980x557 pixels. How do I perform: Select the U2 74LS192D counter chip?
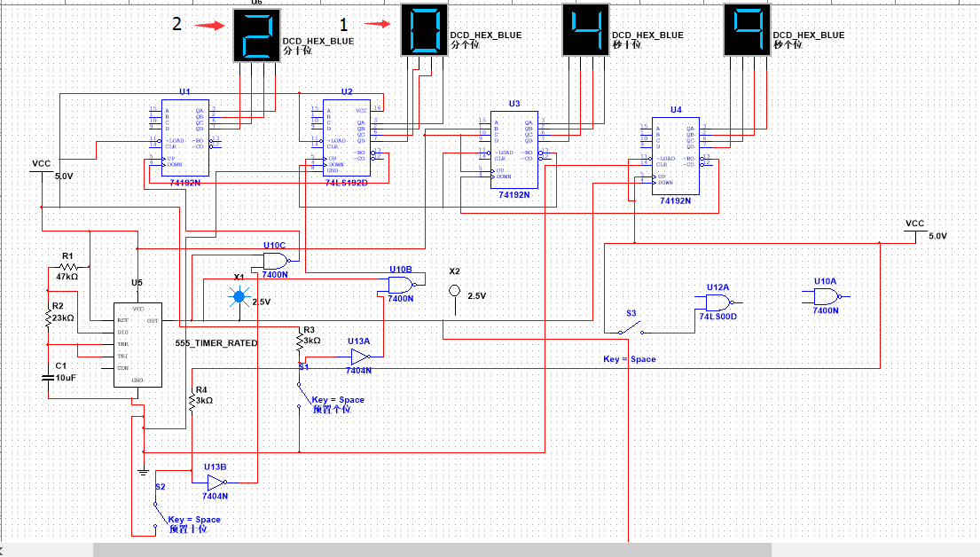pyautogui.click(x=347, y=137)
